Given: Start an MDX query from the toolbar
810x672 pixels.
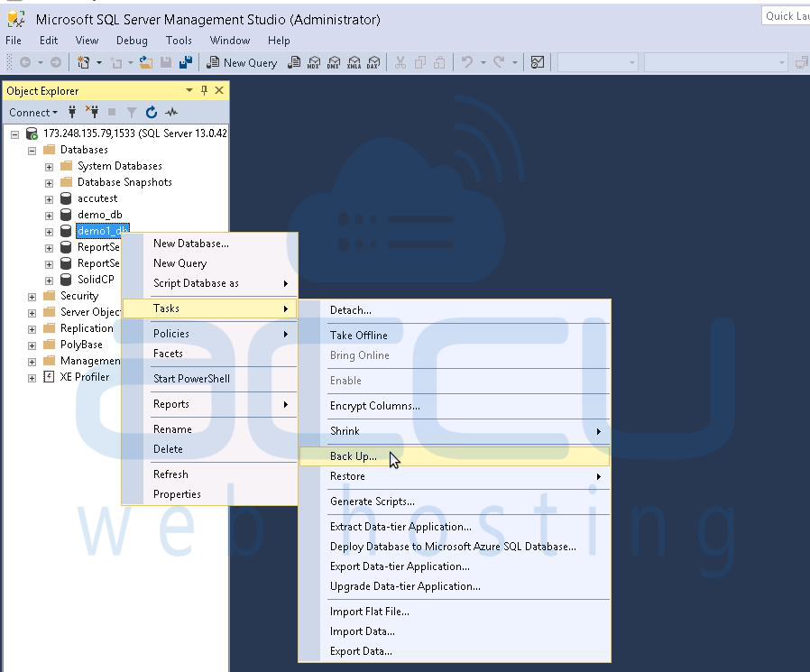Looking at the screenshot, I should point(314,62).
